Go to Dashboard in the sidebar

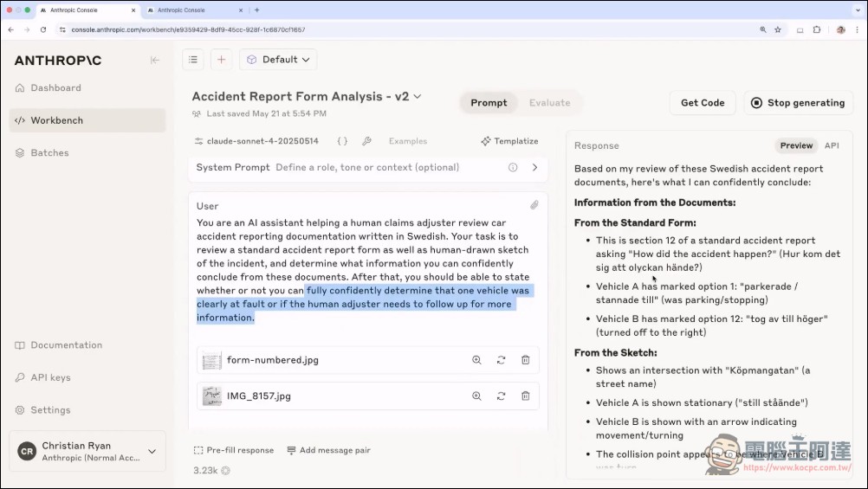click(x=87, y=88)
